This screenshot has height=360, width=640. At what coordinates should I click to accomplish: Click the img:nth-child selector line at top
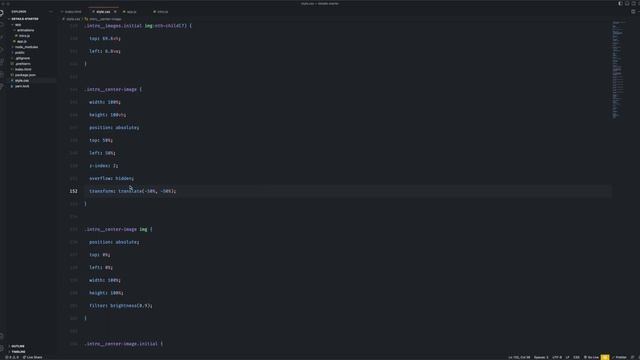[x=138, y=26]
